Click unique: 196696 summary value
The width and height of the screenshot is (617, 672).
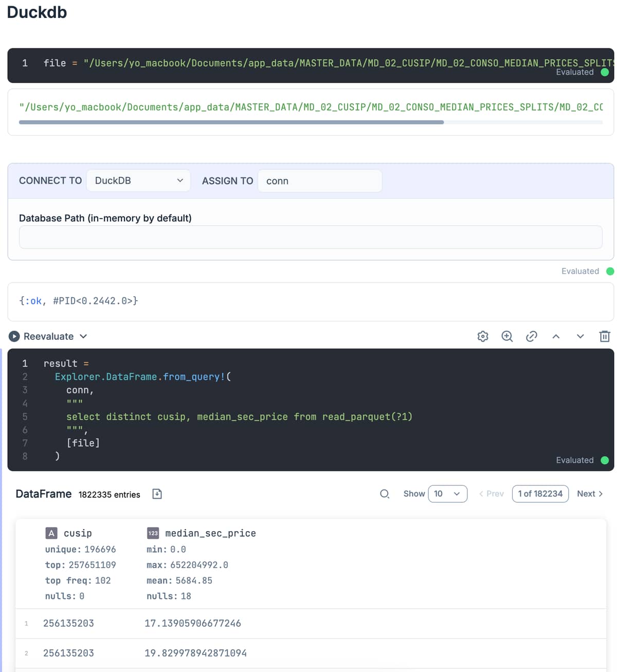(81, 549)
